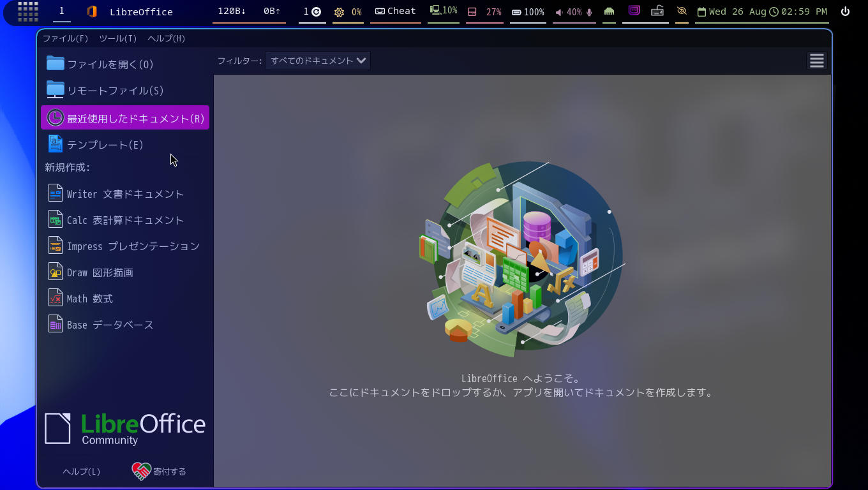868x490 pixels.
Task: Click the Impress presentation icon
Action: click(56, 246)
